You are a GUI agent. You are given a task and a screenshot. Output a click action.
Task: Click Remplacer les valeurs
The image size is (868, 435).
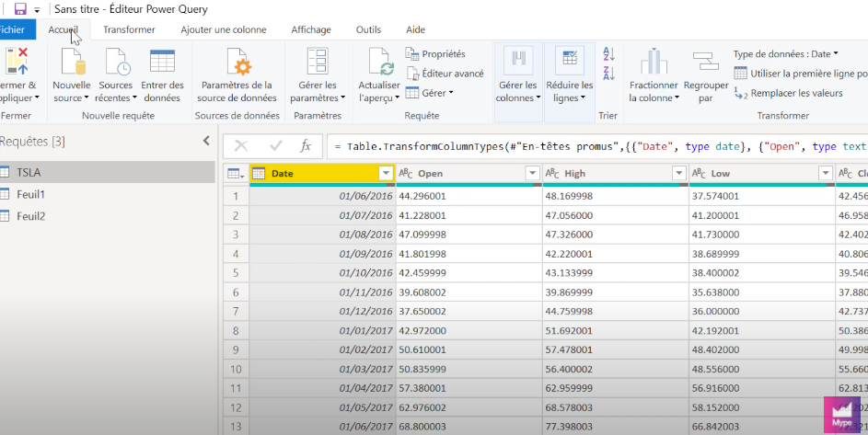[788, 93]
